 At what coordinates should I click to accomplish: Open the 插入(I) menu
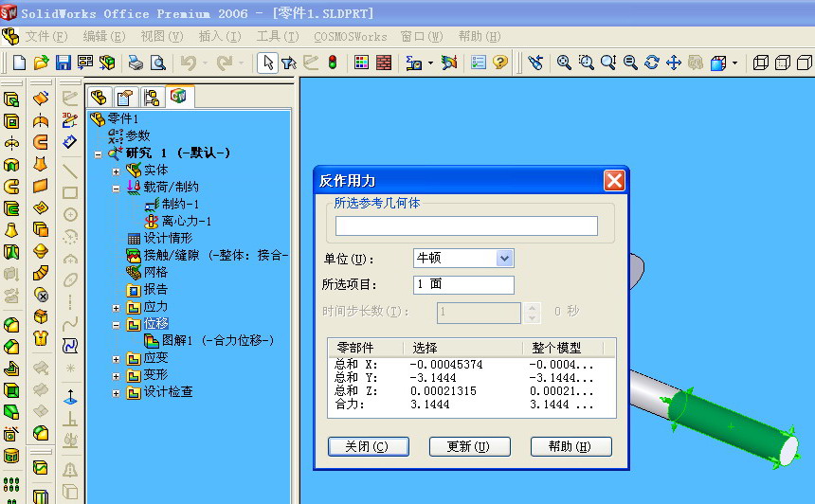pyautogui.click(x=220, y=36)
